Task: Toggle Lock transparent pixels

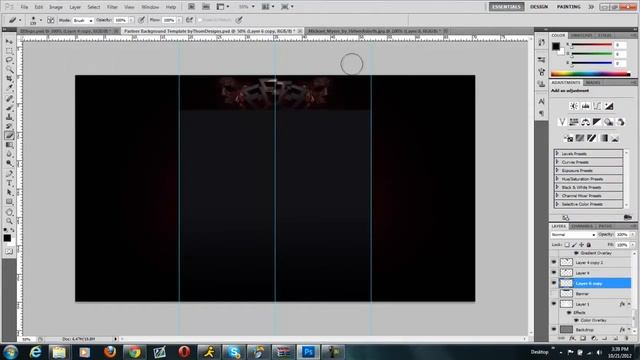Action: coord(567,245)
